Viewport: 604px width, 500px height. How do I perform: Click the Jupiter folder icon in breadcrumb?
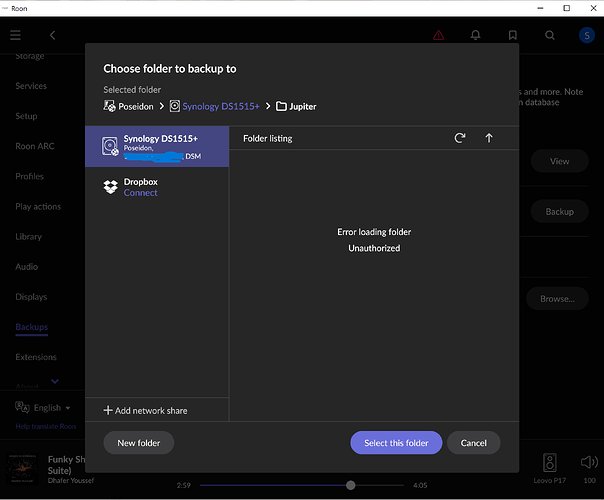coord(281,106)
